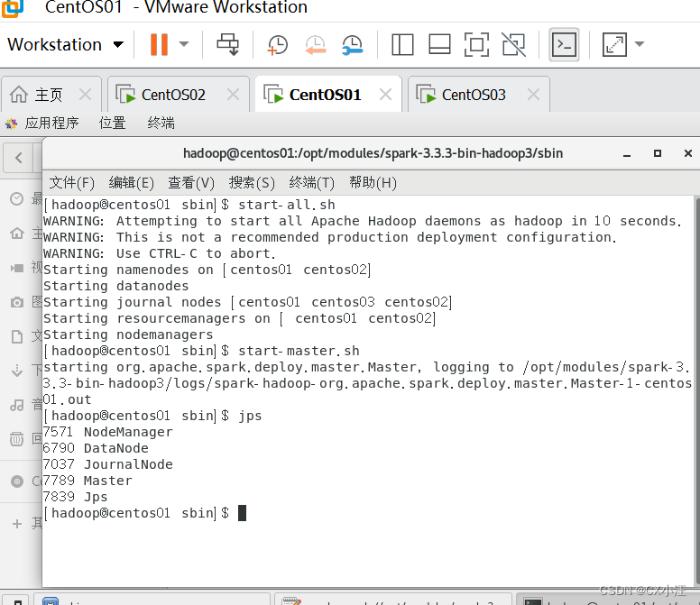
Task: Open the terminal 查看(V) menu
Action: coord(191,183)
